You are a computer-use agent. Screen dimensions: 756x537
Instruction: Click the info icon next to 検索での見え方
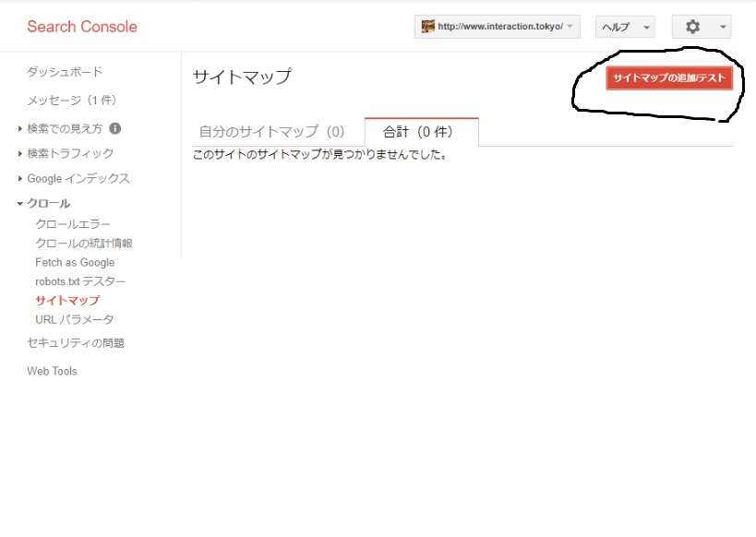click(115, 128)
